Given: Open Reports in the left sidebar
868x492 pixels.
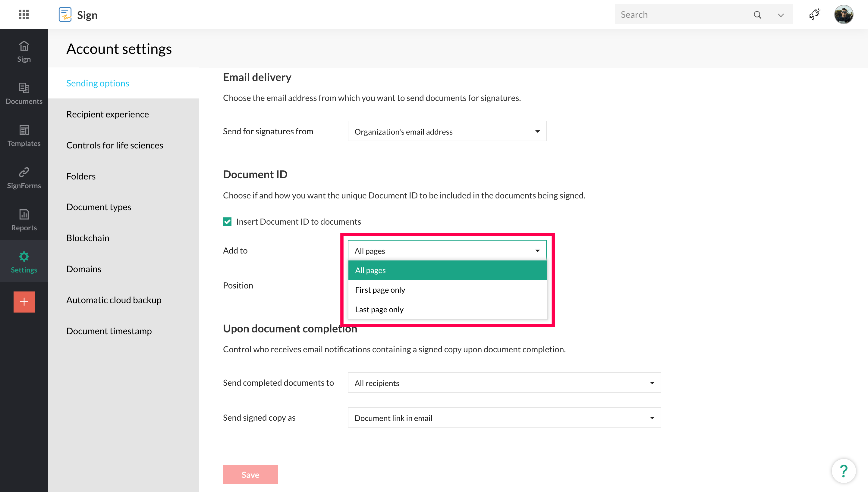Looking at the screenshot, I should [x=24, y=220].
